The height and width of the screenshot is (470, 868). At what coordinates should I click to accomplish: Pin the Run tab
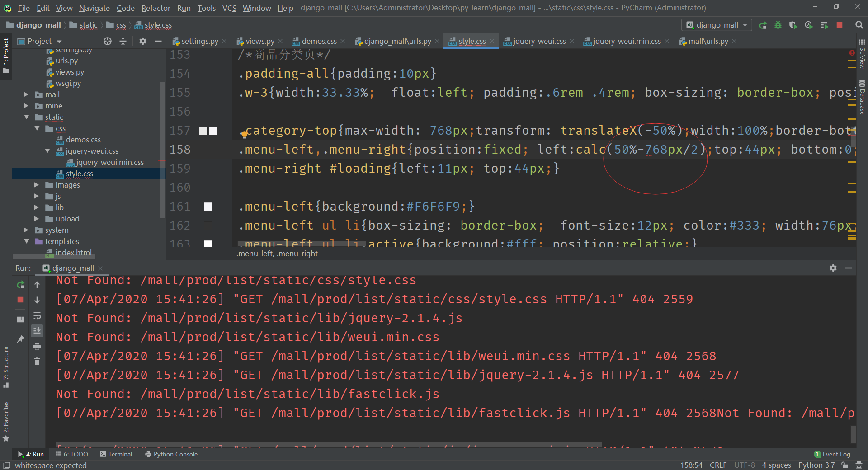pos(20,339)
